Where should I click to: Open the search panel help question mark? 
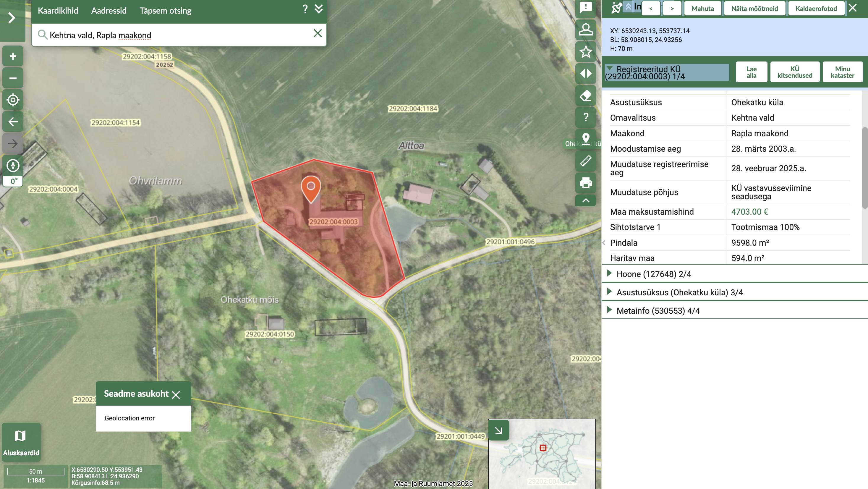coord(305,9)
